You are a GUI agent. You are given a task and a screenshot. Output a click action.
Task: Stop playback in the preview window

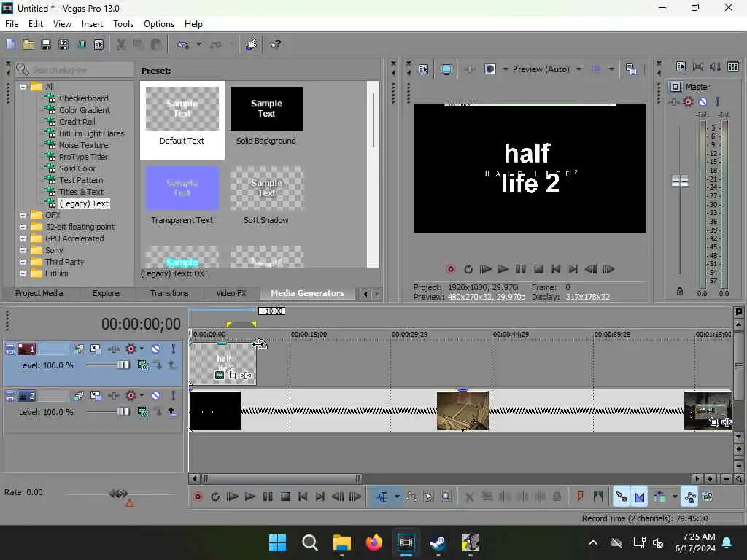click(538, 269)
